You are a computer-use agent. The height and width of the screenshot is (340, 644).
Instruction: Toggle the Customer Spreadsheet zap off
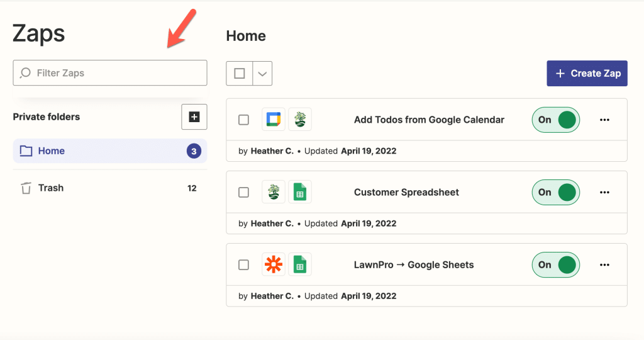[556, 192]
